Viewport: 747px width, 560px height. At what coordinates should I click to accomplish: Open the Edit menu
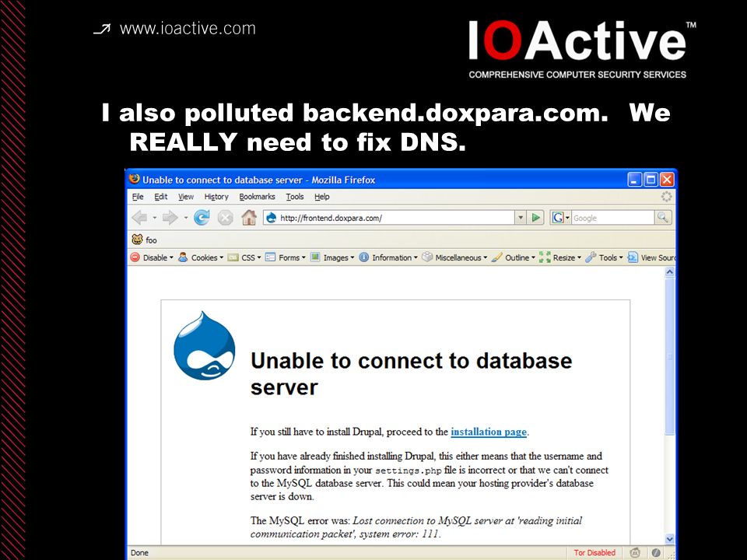pyautogui.click(x=160, y=196)
